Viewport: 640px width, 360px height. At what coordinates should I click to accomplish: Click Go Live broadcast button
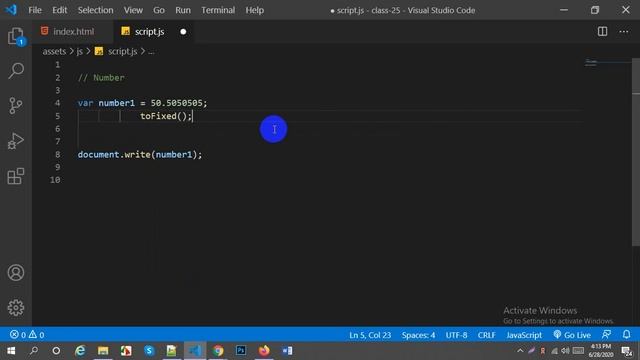(x=572, y=335)
